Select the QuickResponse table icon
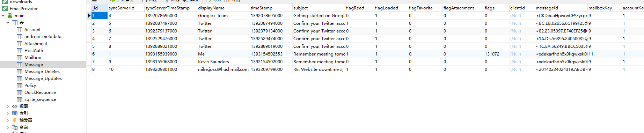Screen dimensions: 644x133 pyautogui.click(x=20, y=93)
